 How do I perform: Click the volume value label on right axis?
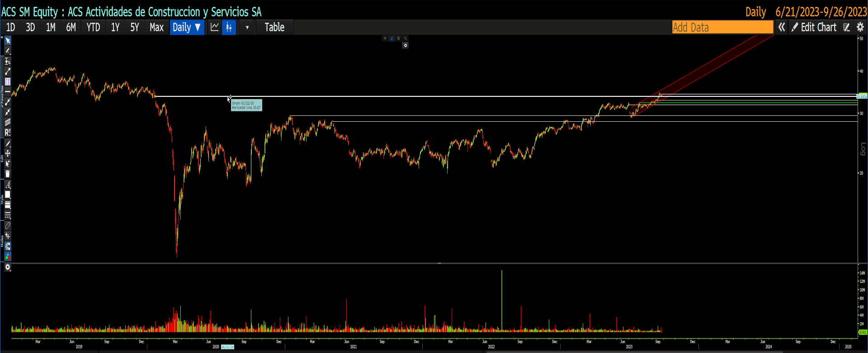coord(863,333)
